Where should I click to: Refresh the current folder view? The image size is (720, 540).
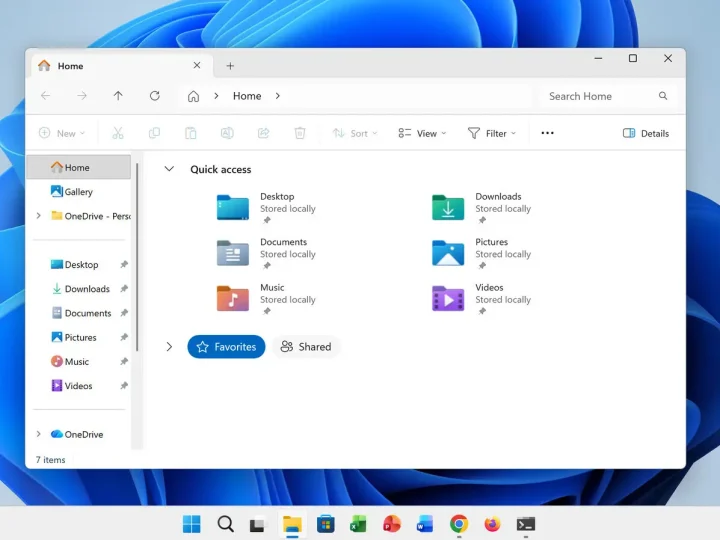point(155,96)
